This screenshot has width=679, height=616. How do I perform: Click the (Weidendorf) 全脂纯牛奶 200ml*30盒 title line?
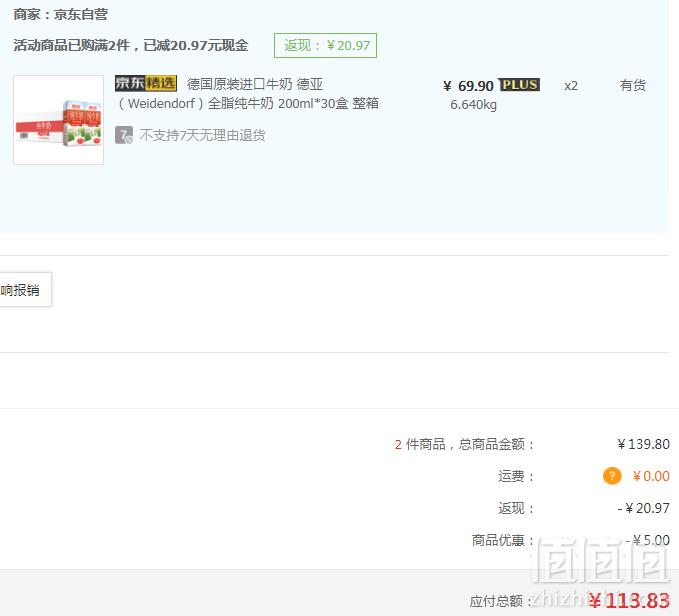248,103
